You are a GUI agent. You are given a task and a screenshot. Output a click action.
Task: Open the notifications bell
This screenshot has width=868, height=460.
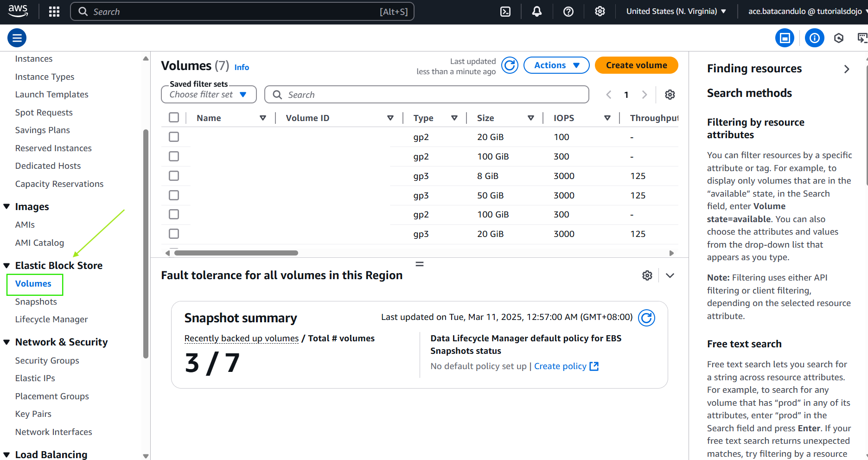537,12
